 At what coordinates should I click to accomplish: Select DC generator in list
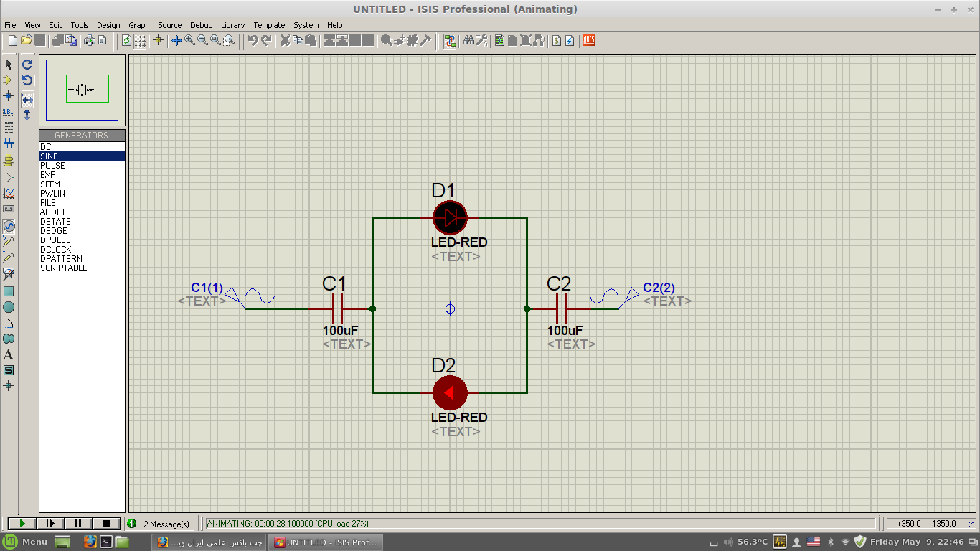[83, 147]
